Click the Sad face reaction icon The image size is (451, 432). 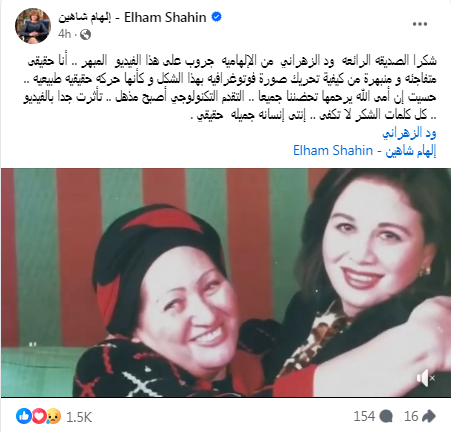(x=53, y=416)
